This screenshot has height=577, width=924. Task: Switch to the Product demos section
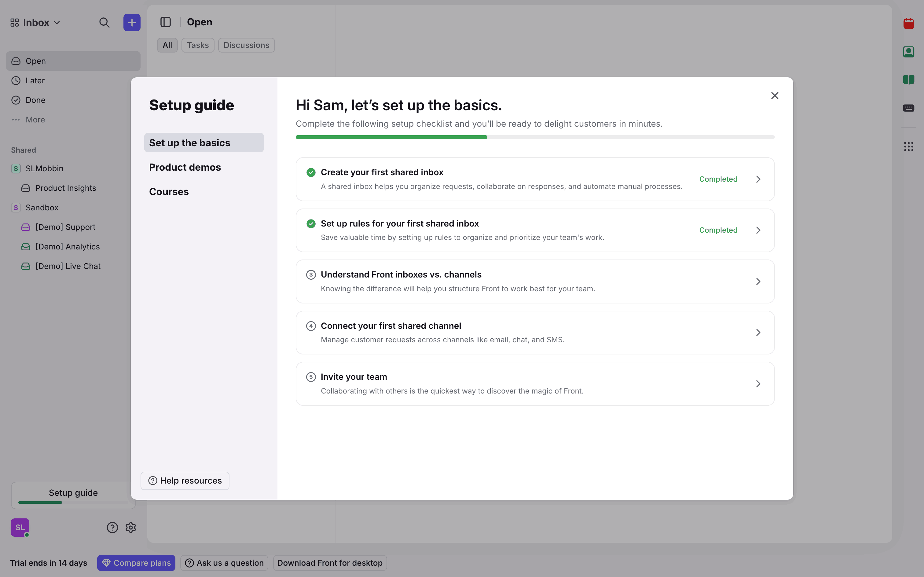pyautogui.click(x=185, y=167)
